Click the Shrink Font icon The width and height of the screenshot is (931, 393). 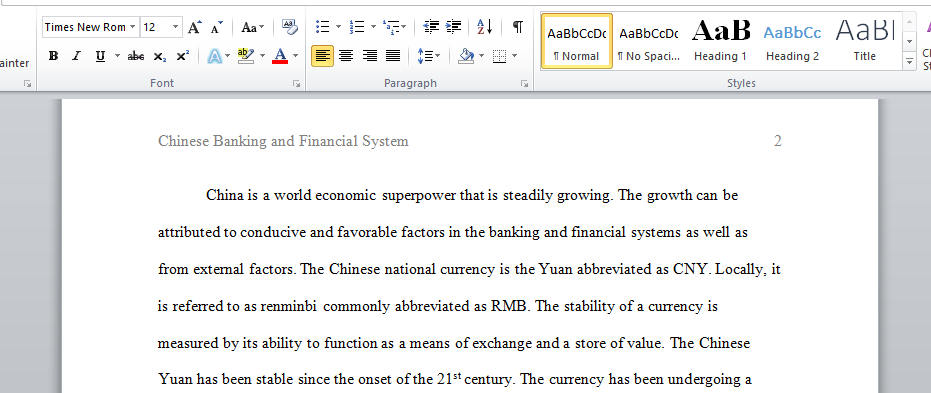(x=216, y=27)
